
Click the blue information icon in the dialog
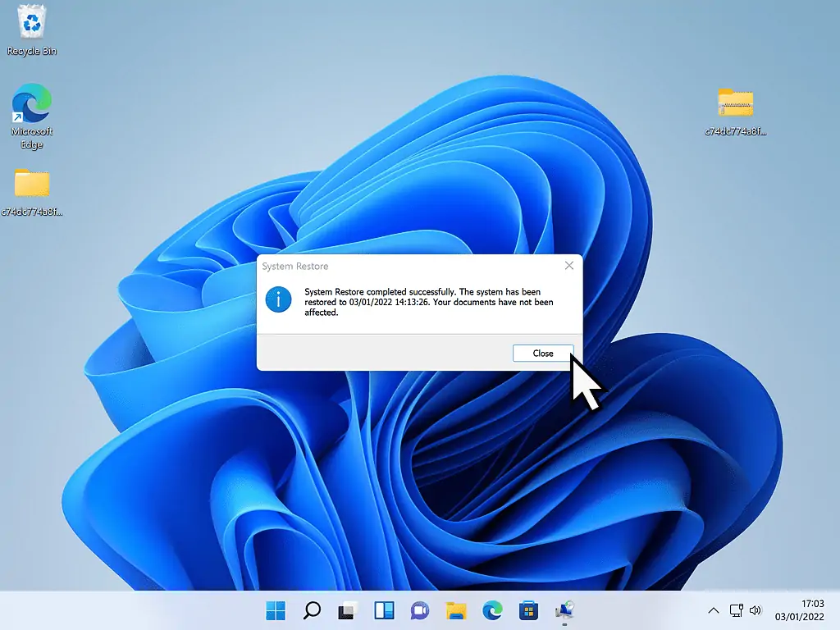coord(278,299)
